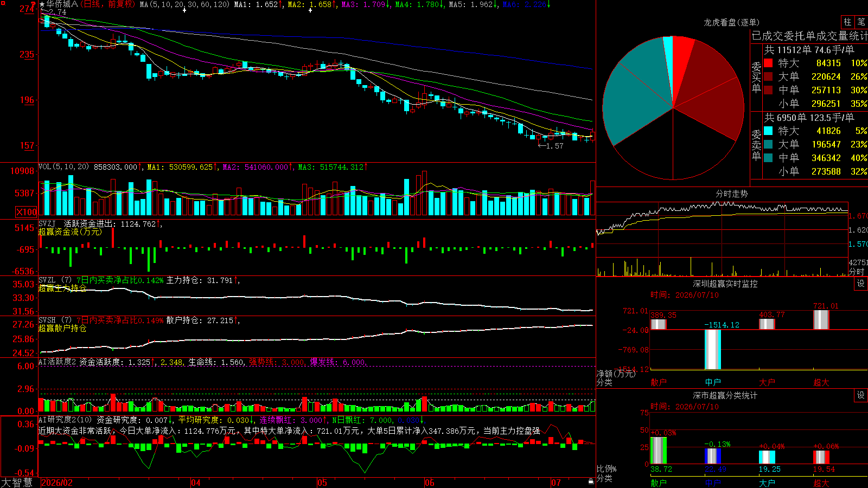Image resolution: width=868 pixels, height=488 pixels.
Task: Open 设 settings for 深市超赢分类统计 panel
Action: point(861,395)
